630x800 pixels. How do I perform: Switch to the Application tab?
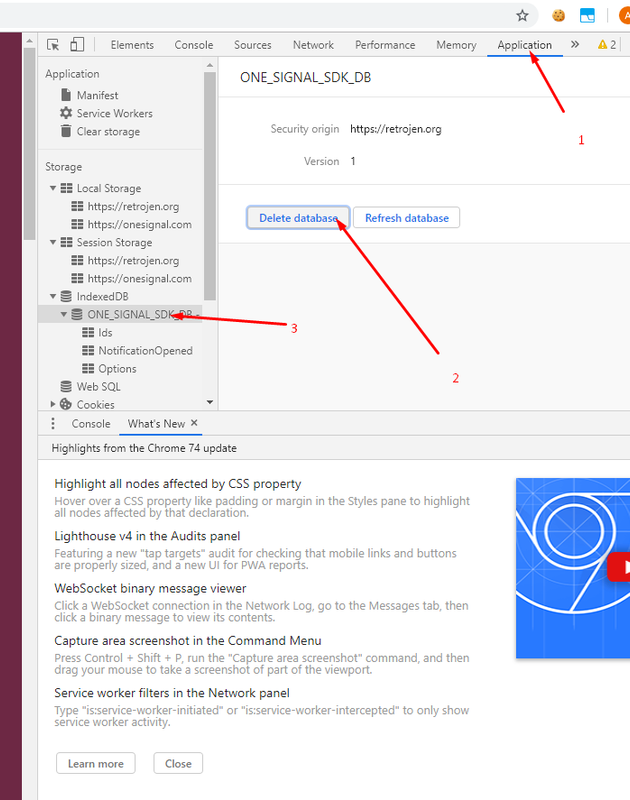tap(524, 45)
